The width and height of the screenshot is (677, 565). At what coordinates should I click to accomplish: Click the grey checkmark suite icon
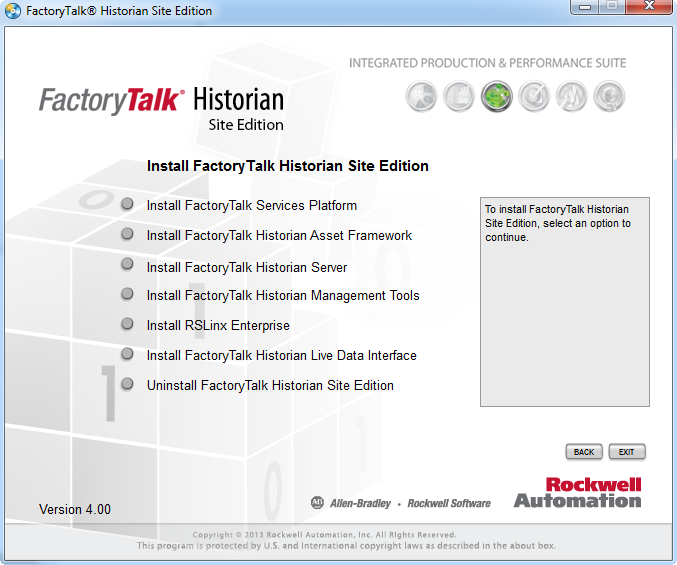click(534, 96)
